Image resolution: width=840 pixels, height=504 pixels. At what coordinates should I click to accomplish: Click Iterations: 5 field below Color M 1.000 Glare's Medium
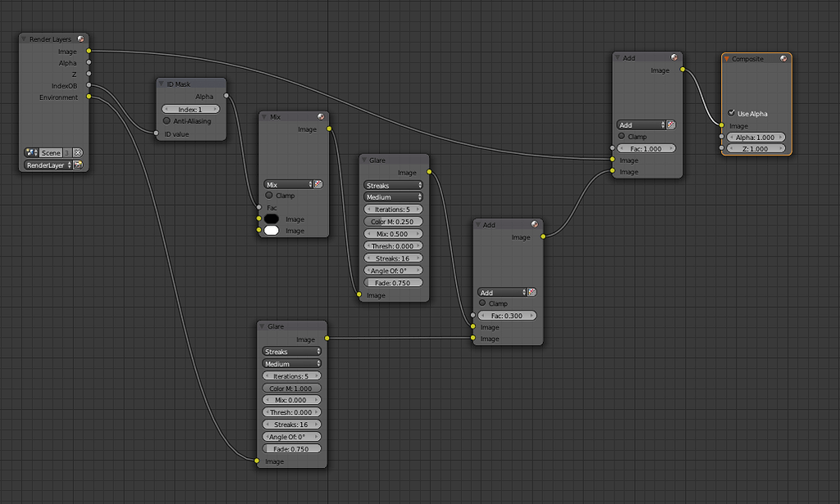pos(291,376)
